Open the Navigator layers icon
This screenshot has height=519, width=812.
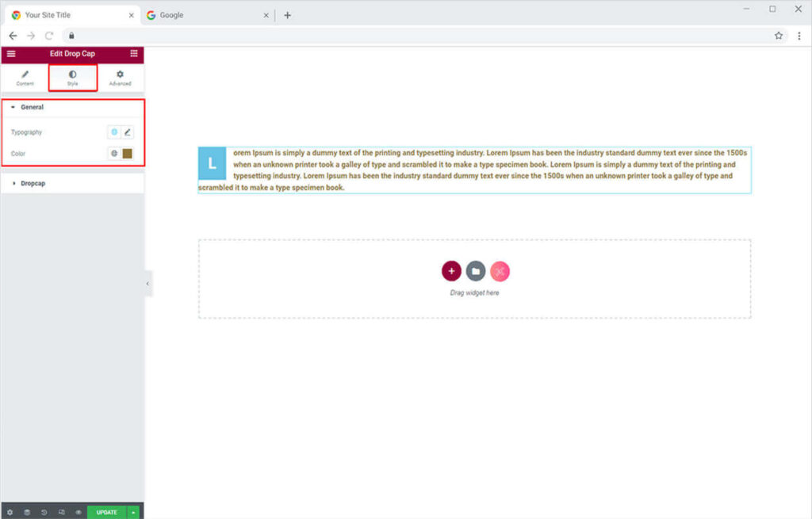(27, 513)
